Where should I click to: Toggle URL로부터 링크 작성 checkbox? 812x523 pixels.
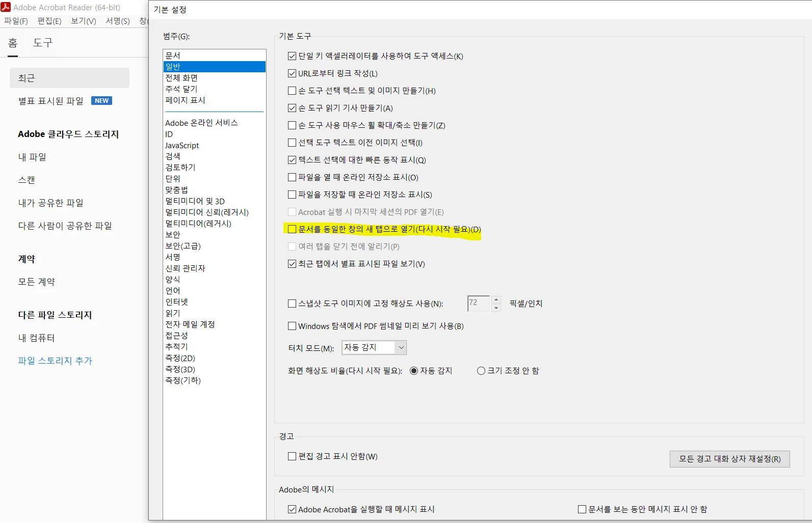pos(292,73)
